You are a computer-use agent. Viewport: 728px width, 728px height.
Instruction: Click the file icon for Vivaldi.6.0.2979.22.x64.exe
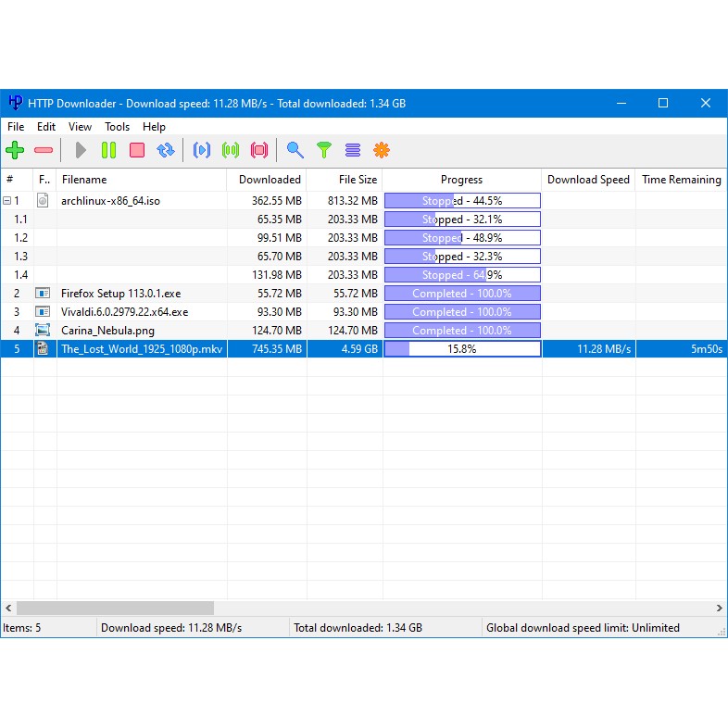click(x=43, y=311)
